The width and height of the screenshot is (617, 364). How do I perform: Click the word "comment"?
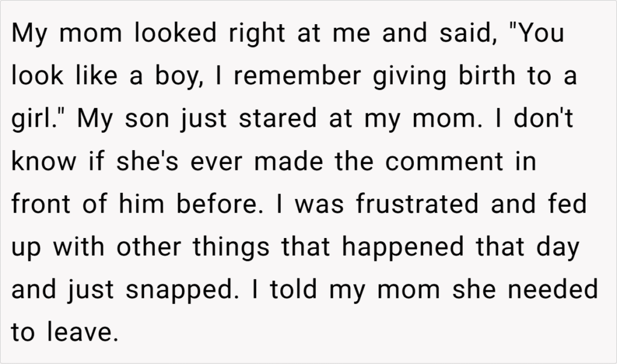tap(445, 162)
